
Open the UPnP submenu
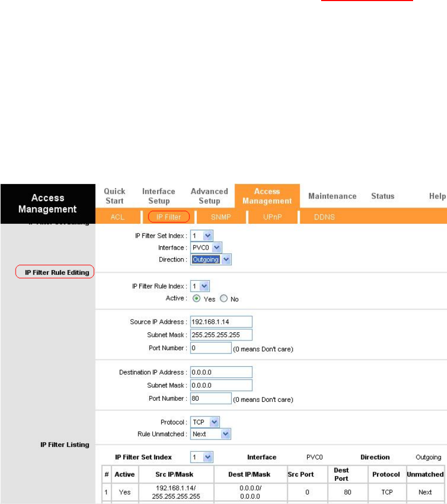[x=272, y=217]
